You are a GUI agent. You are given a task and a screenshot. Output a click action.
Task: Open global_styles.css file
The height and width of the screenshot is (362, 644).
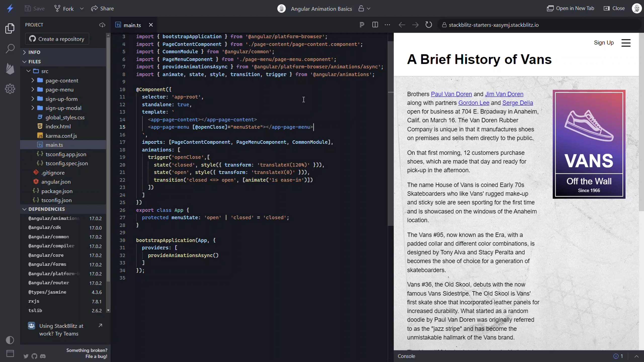(63, 117)
